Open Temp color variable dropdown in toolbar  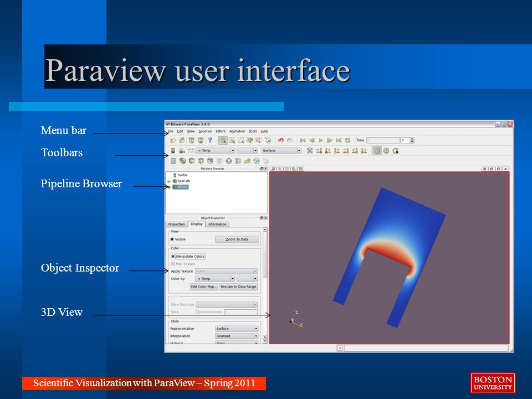pyautogui.click(x=215, y=151)
